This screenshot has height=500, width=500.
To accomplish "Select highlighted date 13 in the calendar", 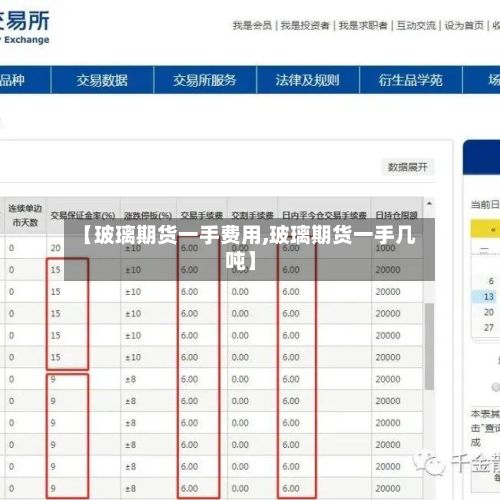I will click(489, 296).
